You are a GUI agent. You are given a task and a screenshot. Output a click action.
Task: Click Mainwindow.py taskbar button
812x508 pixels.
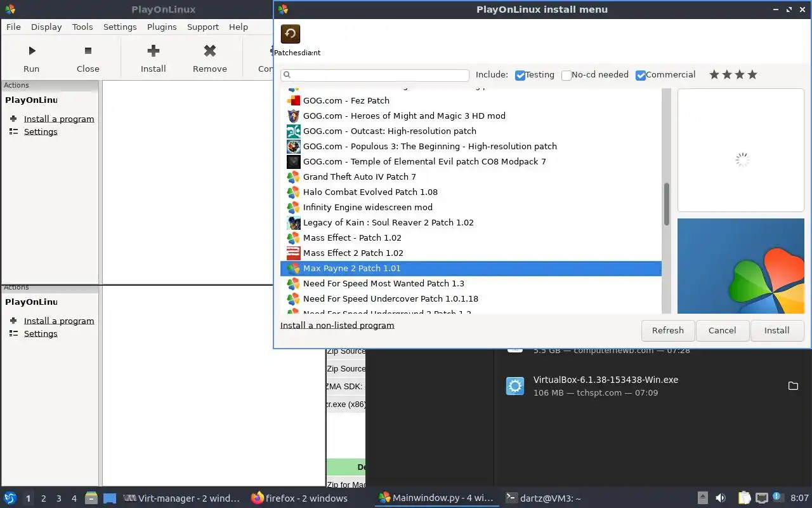[x=436, y=498]
